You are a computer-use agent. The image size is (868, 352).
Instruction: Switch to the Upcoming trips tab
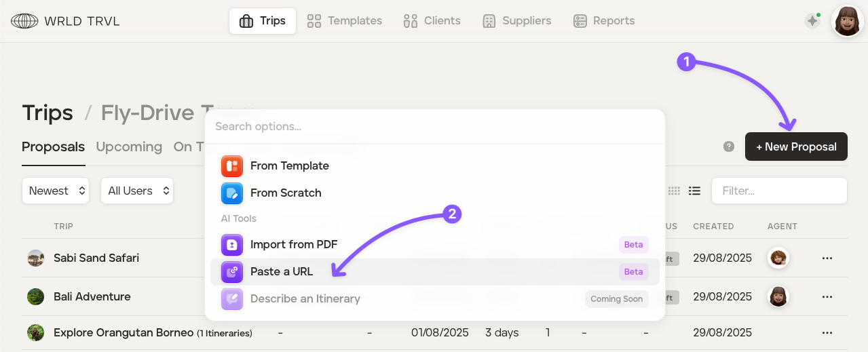(x=129, y=147)
